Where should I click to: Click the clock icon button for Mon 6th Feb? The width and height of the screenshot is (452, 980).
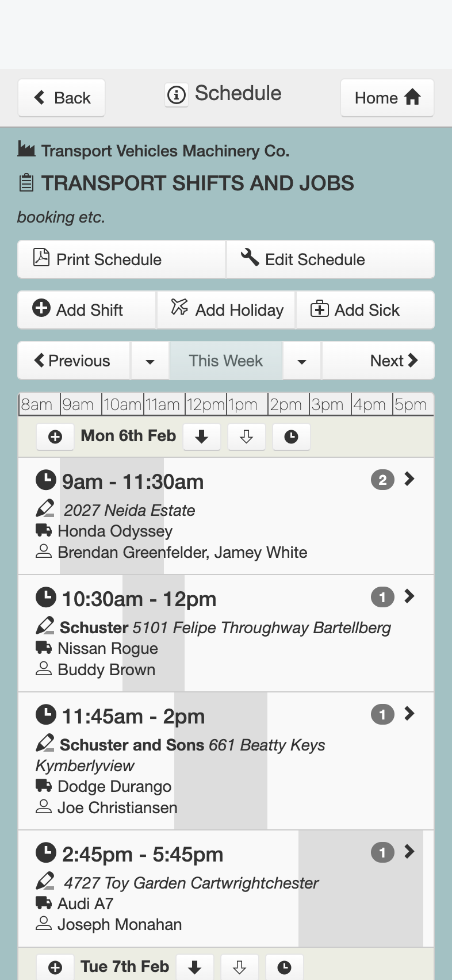[x=292, y=437]
